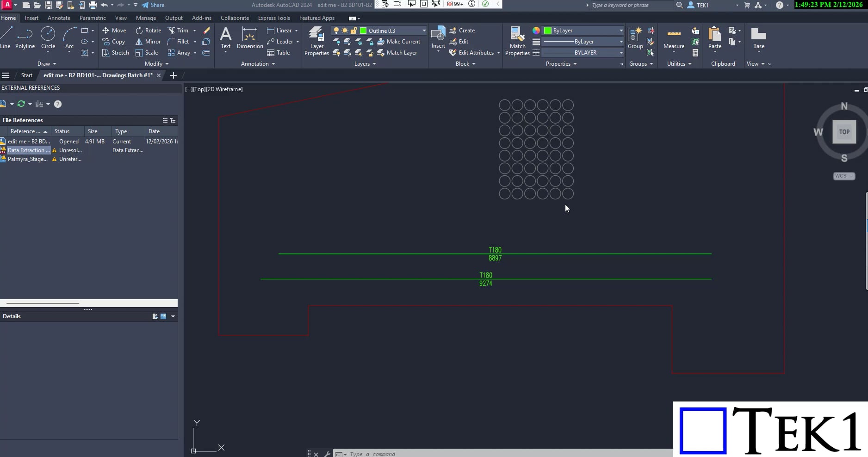
Task: Click the Dimension tool
Action: click(250, 38)
